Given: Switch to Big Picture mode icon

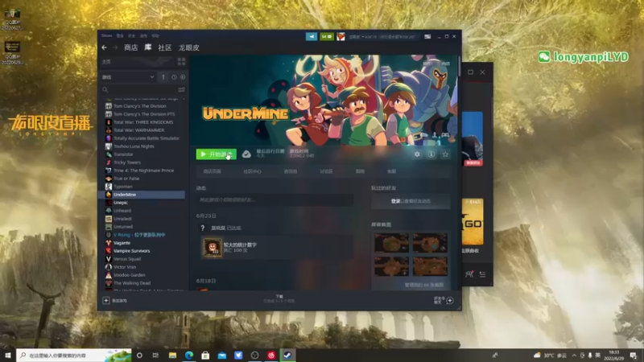Looking at the screenshot, I should pyautogui.click(x=427, y=36).
